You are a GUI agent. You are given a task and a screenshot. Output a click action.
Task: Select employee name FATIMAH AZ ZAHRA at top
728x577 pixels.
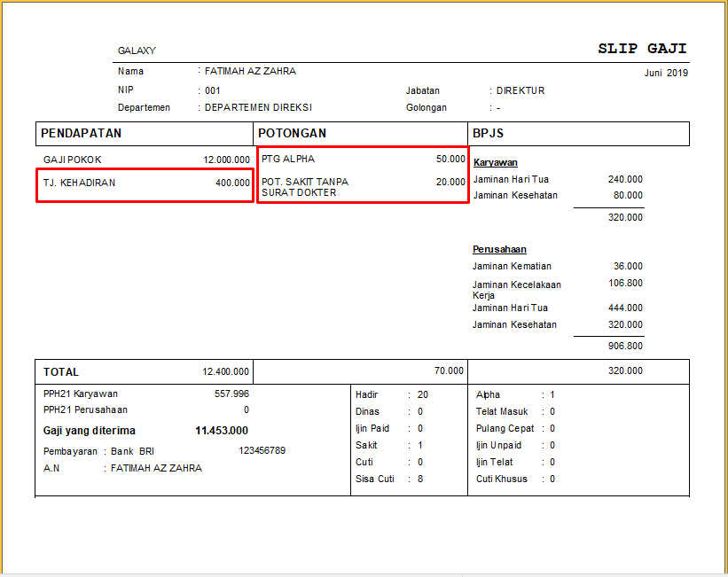[x=250, y=72]
